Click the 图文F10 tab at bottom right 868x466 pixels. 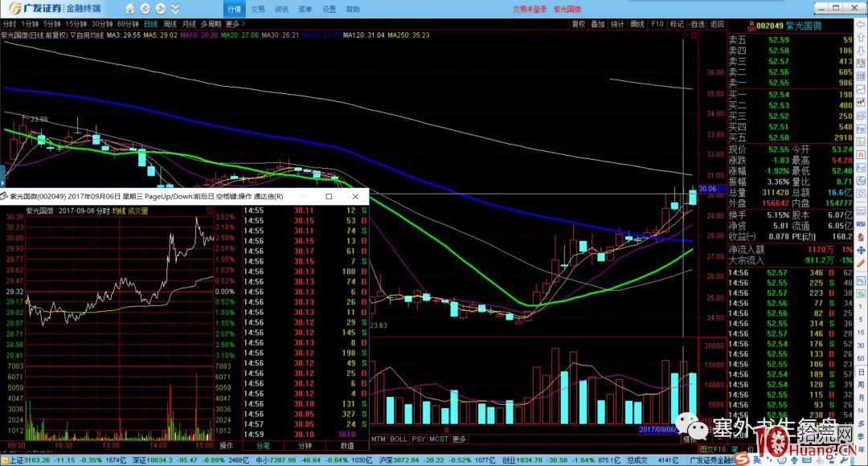pyautogui.click(x=712, y=449)
